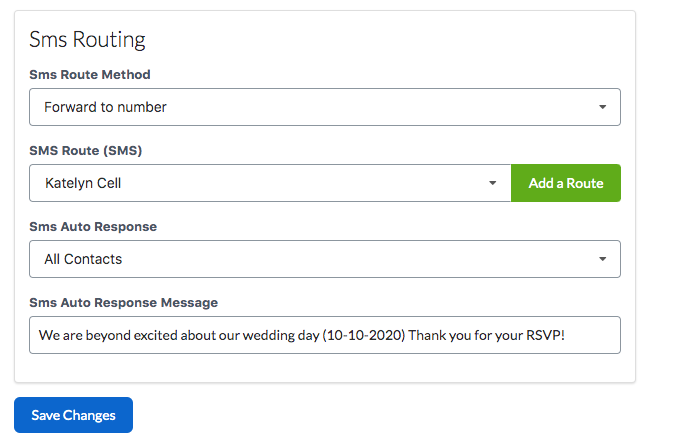Click the SMS Route (SMS) label

[x=86, y=151]
